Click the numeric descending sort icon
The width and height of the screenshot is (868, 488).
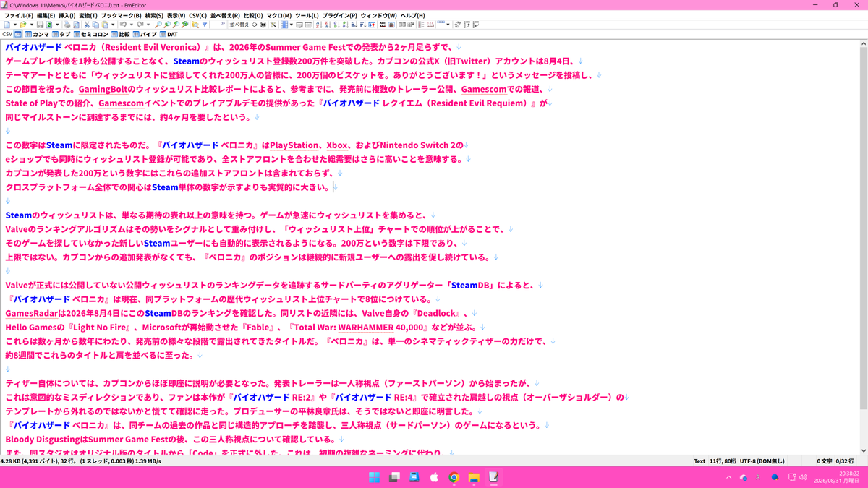[x=344, y=25]
